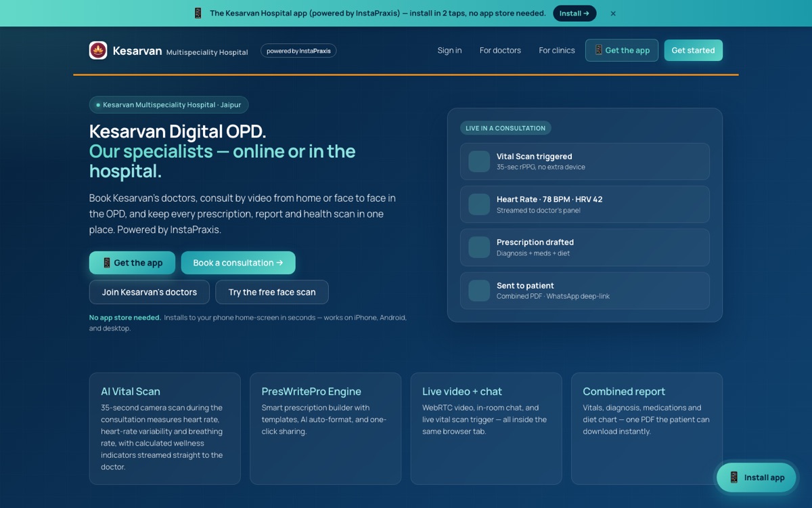Click the Kesarvan Digital OPD heading
This screenshot has width=812, height=508.
[x=177, y=131]
